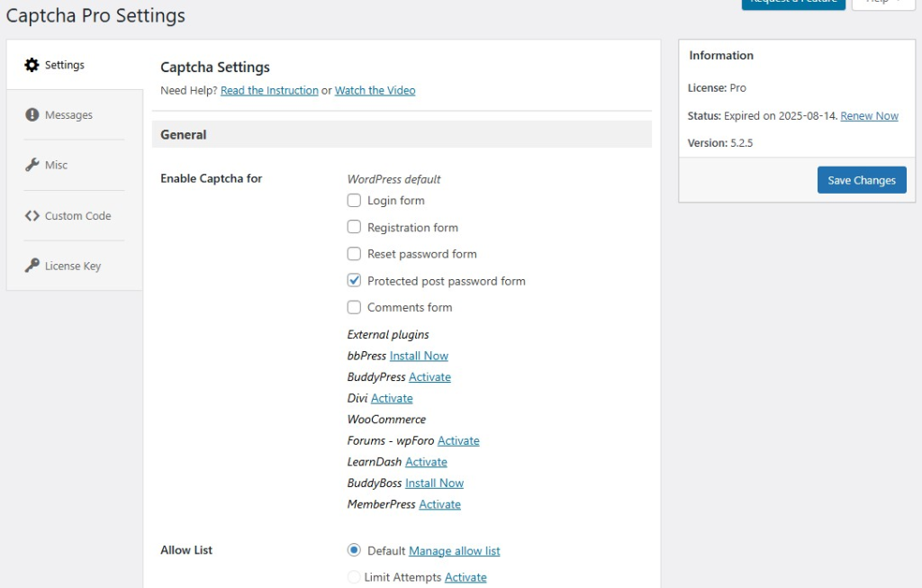Screen dimensions: 922x588
Task: Enable captcha for Login form
Action: [354, 200]
